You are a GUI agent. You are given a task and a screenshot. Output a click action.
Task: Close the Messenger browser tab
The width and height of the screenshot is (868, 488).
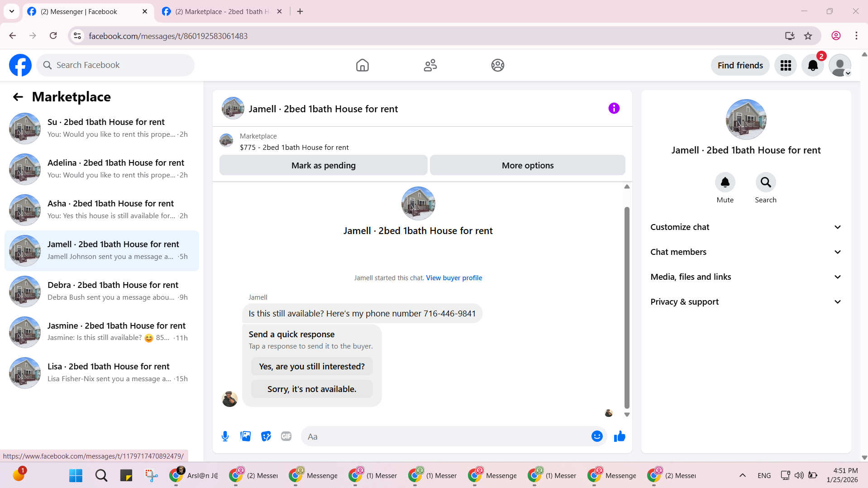145,12
